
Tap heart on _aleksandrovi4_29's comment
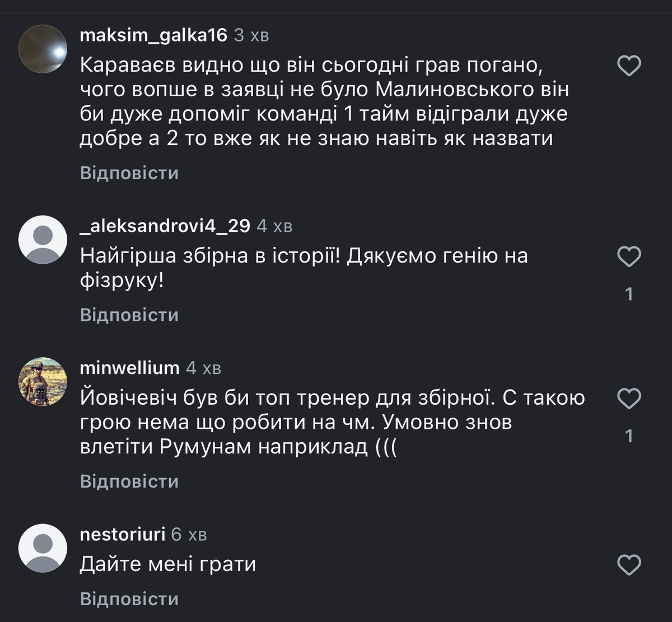tap(628, 257)
